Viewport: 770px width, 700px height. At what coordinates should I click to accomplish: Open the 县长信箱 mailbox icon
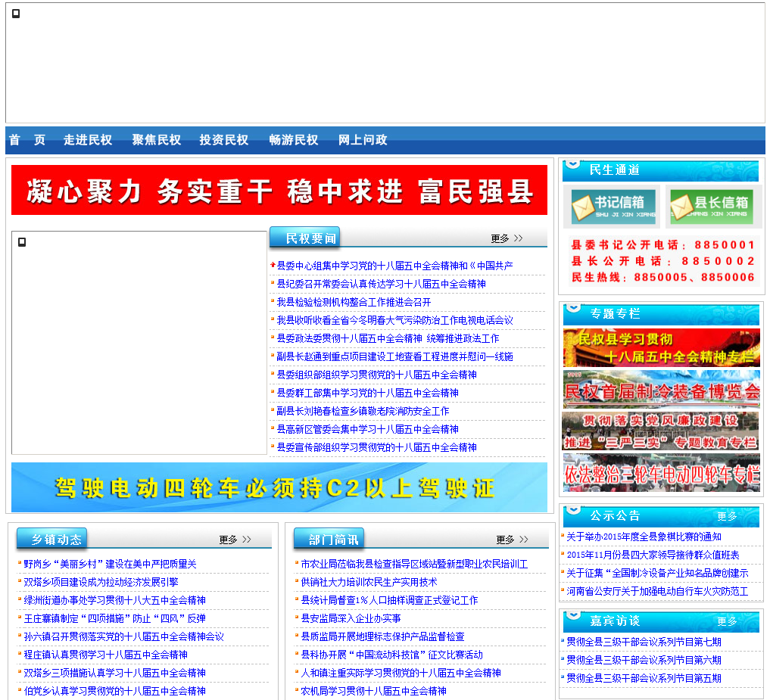coord(712,207)
